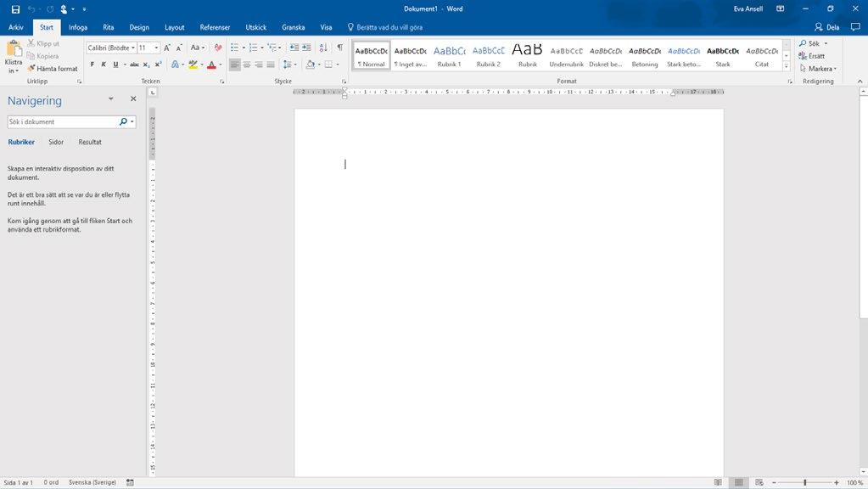The height and width of the screenshot is (489, 868).
Task: Apply strikethrough with the abc icon
Action: point(135,65)
